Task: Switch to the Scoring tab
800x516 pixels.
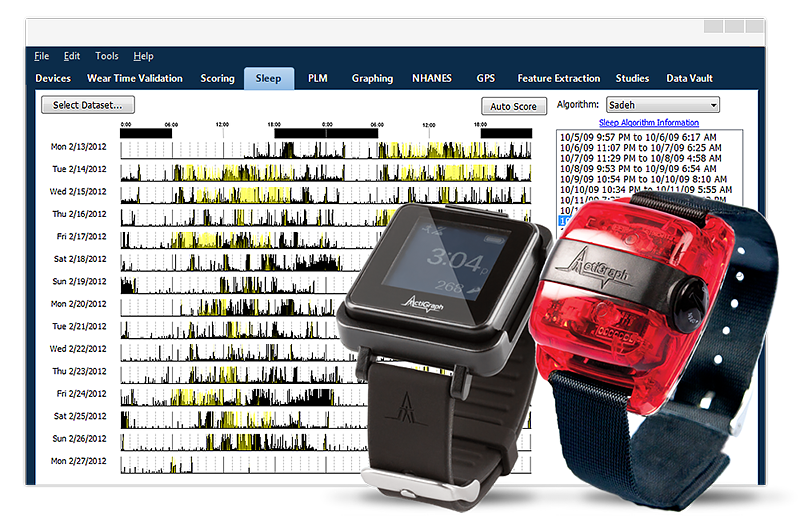Action: (217, 78)
